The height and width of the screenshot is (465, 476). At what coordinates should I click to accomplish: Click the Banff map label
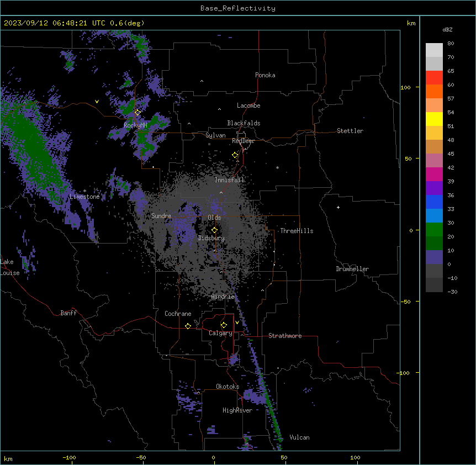pyautogui.click(x=68, y=313)
